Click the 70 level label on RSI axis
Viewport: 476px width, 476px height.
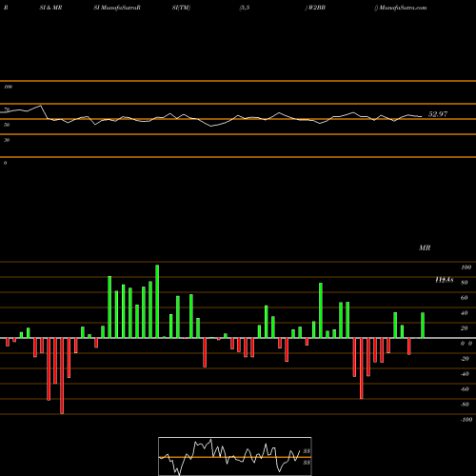(7, 109)
